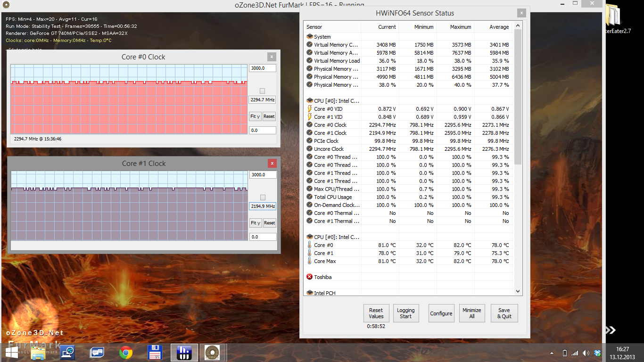Viewport: 644px width, 362px height.
Task: Click the Save & Quit button
Action: tap(504, 313)
